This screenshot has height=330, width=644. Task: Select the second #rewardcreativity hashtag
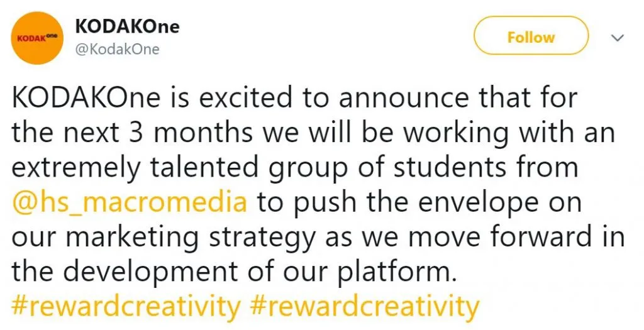(364, 307)
